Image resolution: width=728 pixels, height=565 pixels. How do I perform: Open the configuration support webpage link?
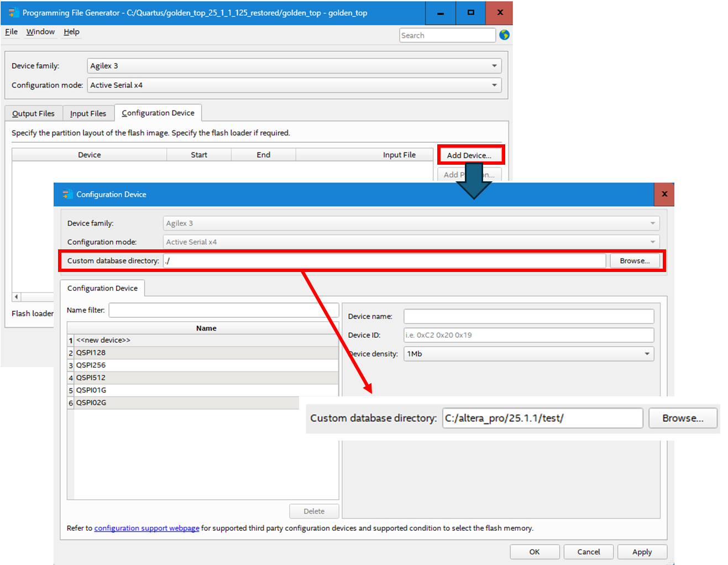[x=146, y=528]
